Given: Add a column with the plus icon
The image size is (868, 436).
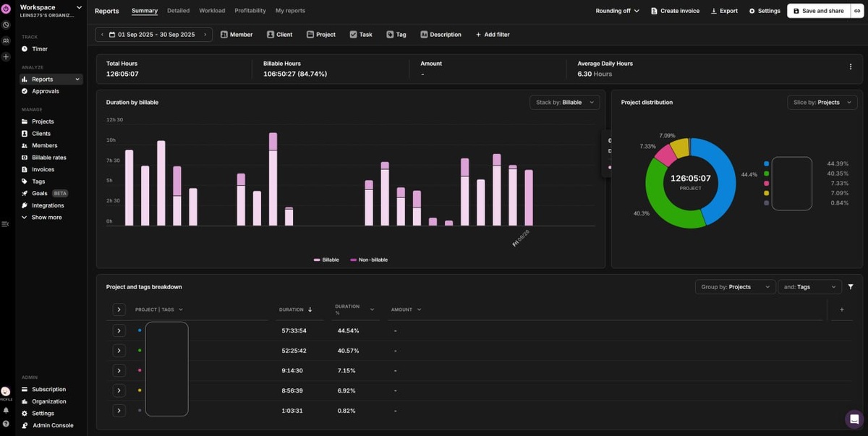Looking at the screenshot, I should (x=841, y=309).
